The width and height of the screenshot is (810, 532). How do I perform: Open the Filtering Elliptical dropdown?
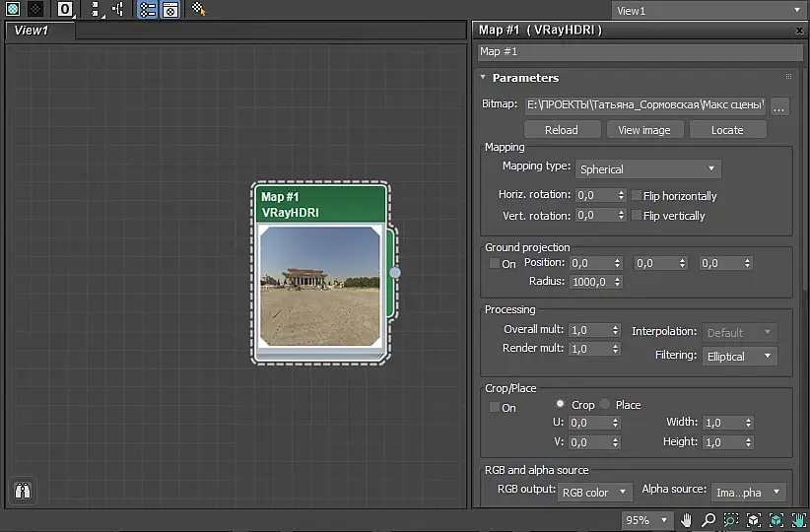click(x=739, y=357)
